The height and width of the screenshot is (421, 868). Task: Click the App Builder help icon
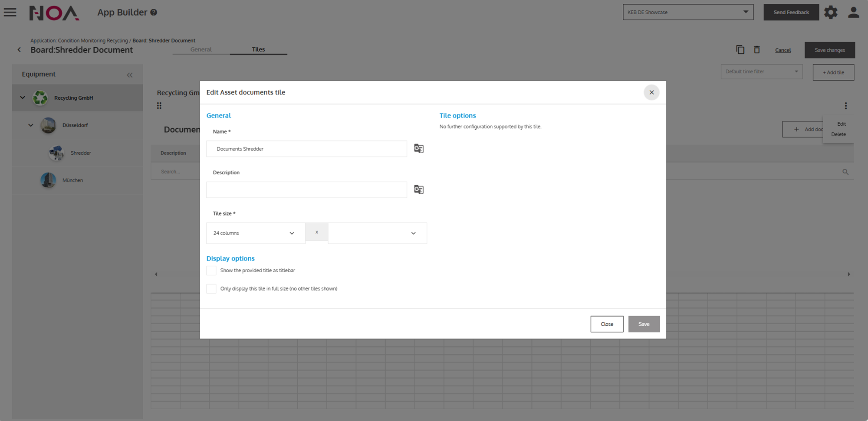(154, 13)
